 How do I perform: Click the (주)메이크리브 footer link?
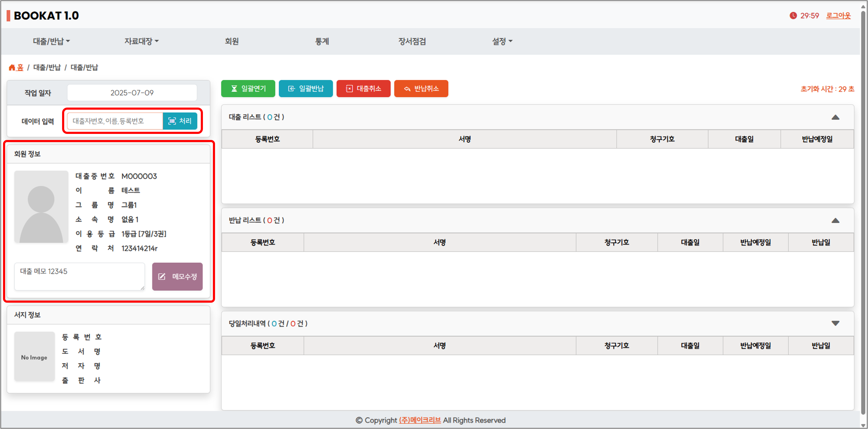point(419,420)
